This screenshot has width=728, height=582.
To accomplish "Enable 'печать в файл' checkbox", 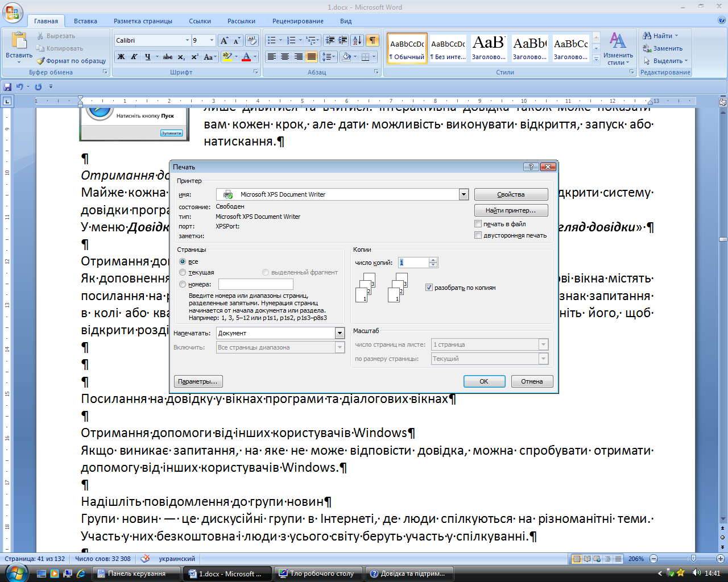I will point(478,224).
